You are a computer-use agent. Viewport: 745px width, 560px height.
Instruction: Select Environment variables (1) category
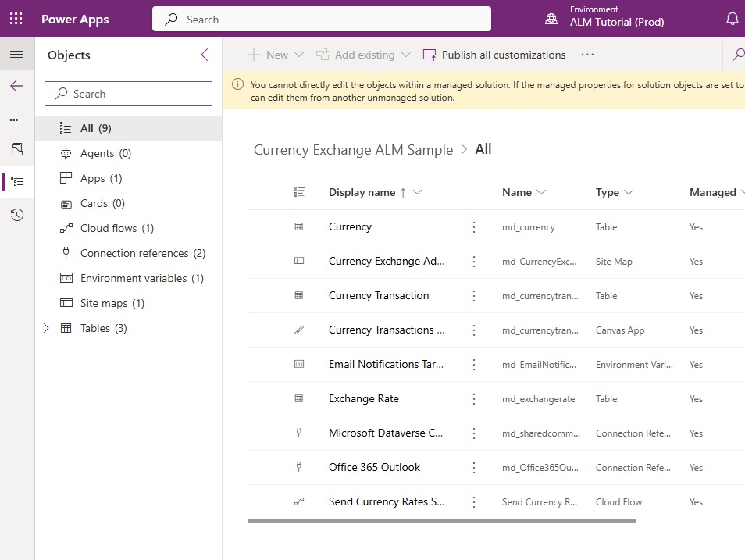coord(128,278)
